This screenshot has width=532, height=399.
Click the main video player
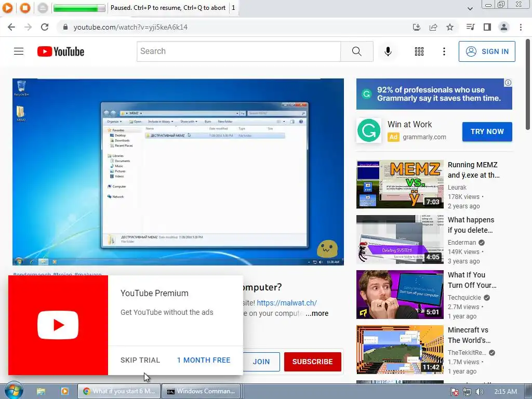[x=178, y=171]
